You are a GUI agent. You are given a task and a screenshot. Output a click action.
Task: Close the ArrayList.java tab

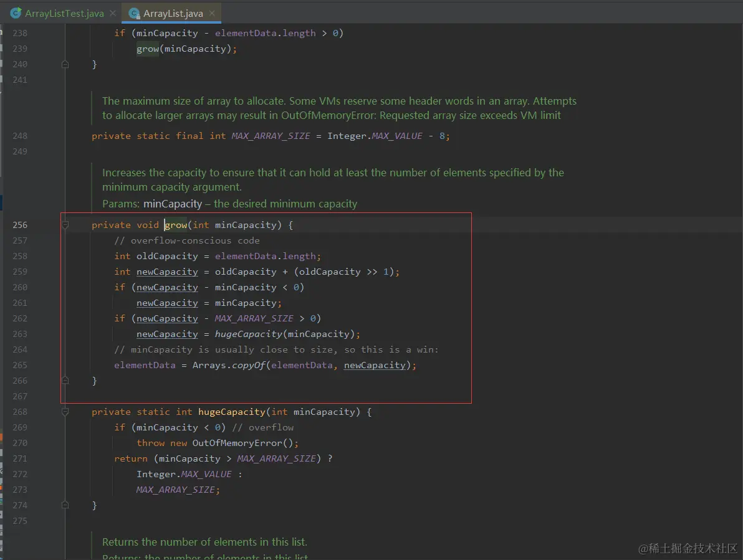[212, 13]
